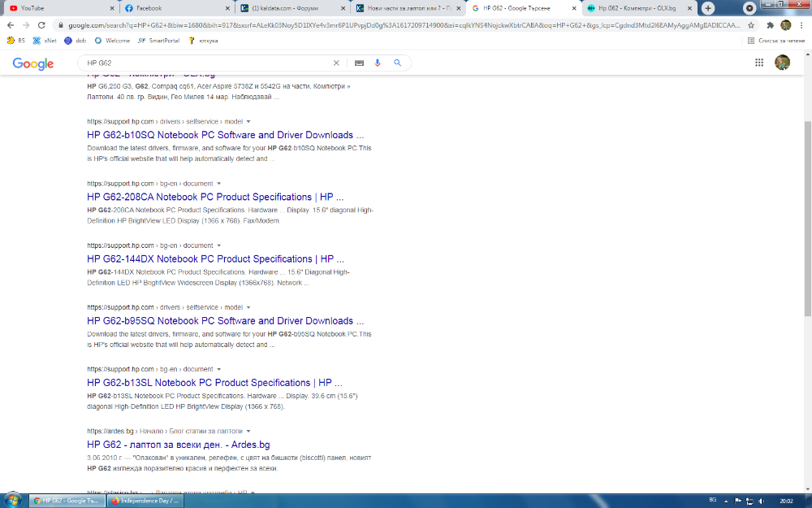Screen dimensions: 812x508
Task: Open HP G62-144DX Product Specifications result
Action: 215,258
